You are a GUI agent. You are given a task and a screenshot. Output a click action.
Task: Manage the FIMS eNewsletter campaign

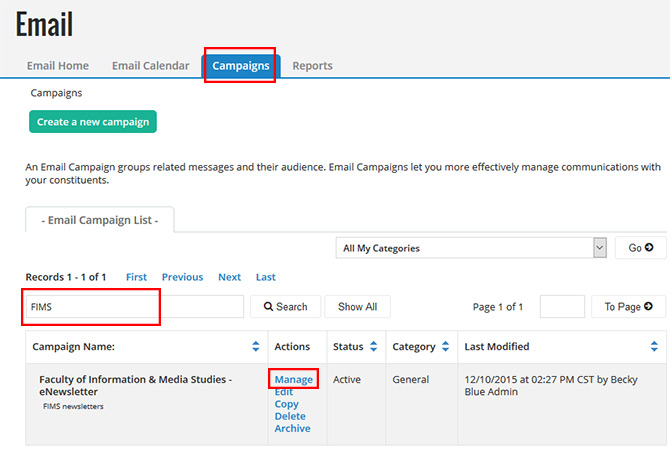coord(294,380)
